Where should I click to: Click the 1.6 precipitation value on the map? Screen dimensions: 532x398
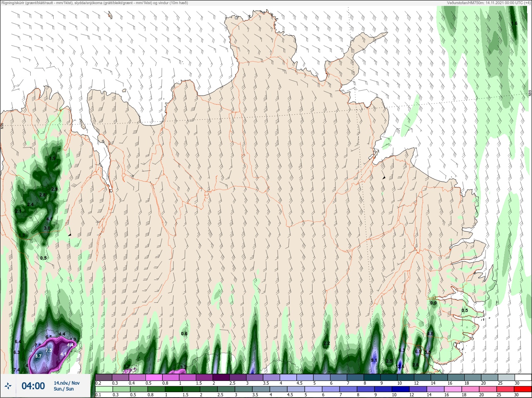[x=514, y=24]
